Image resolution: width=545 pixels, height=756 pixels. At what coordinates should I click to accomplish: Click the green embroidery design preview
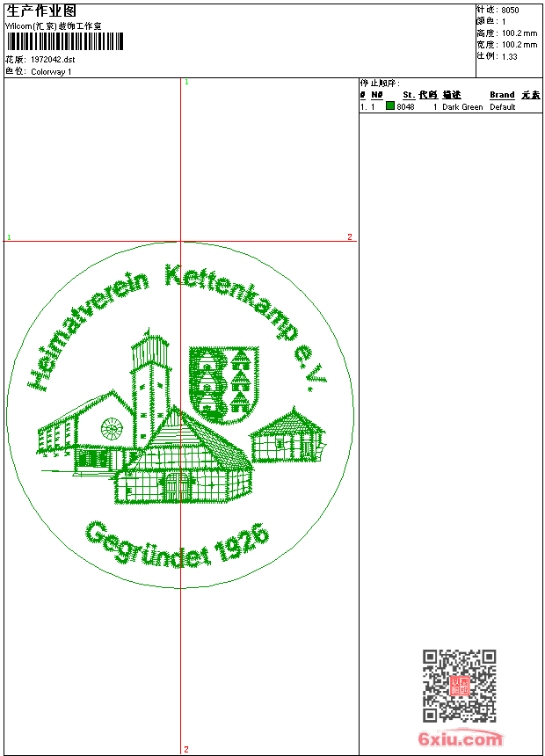coord(180,415)
